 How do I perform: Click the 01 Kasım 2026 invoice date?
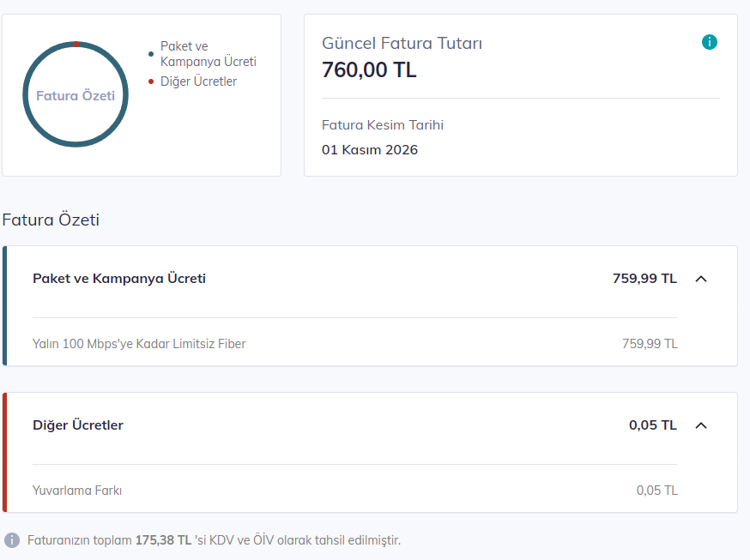click(x=370, y=149)
